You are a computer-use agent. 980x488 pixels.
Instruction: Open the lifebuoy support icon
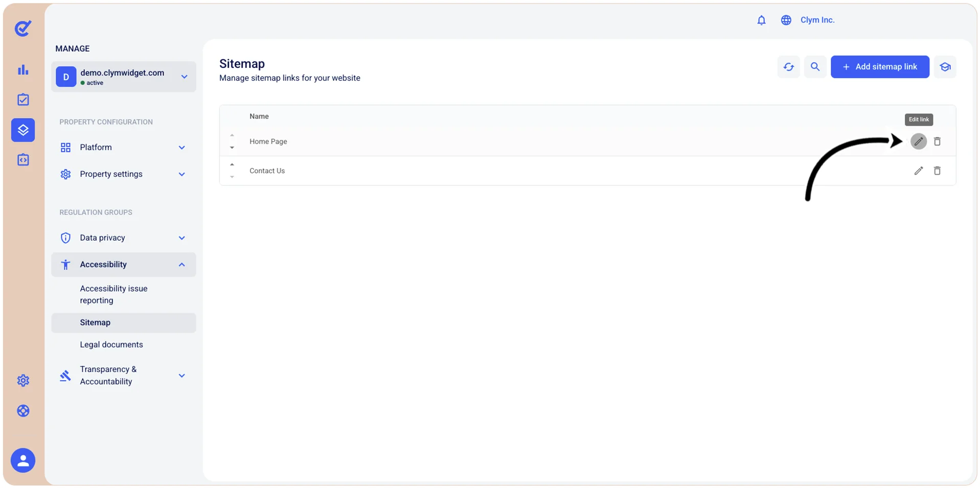(23, 411)
